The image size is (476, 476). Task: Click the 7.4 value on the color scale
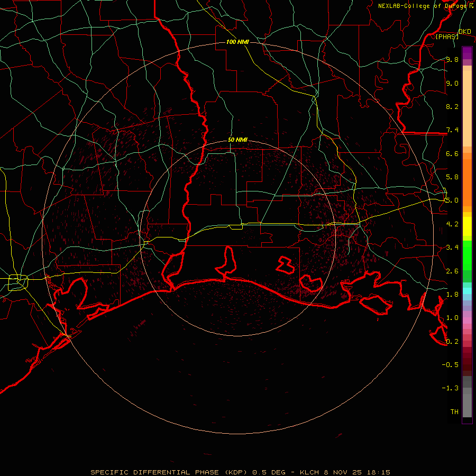(x=452, y=130)
